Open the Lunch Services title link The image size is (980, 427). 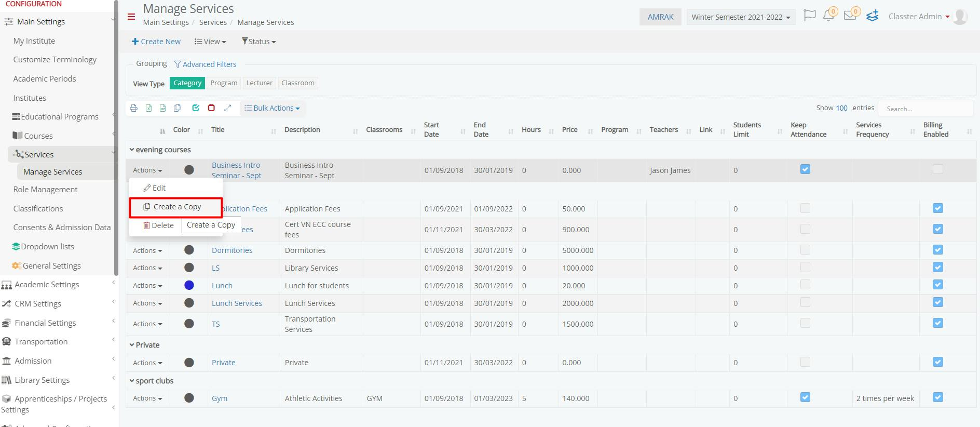(237, 303)
